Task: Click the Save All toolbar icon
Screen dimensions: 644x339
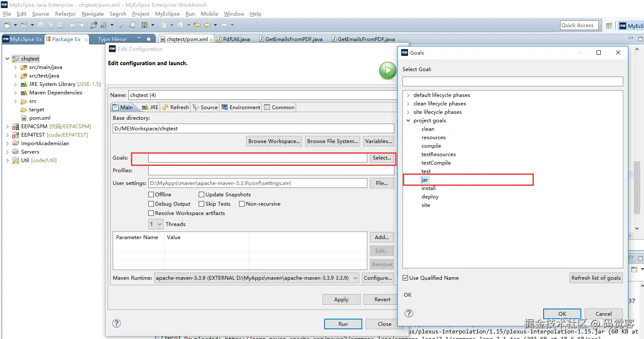Action: [50, 25]
